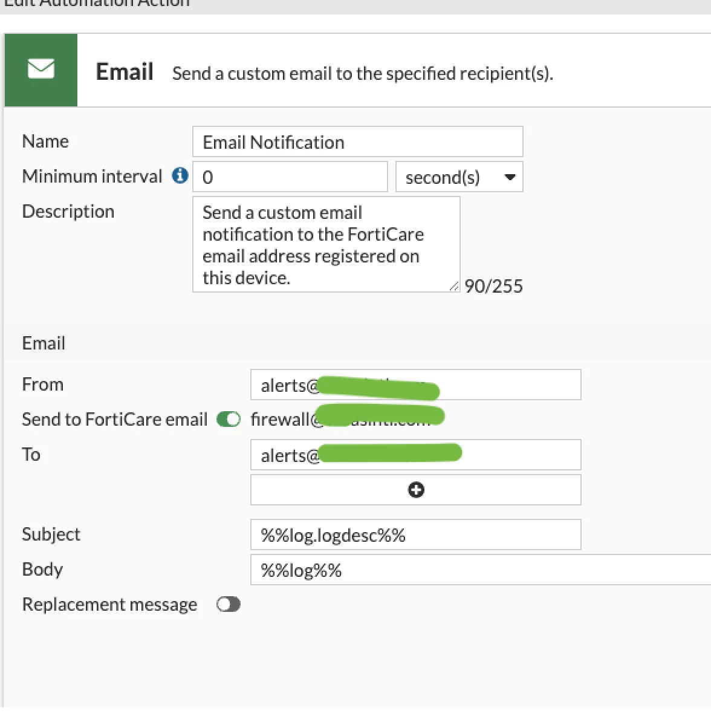Click the From email address field
711x728 pixels.
(416, 385)
